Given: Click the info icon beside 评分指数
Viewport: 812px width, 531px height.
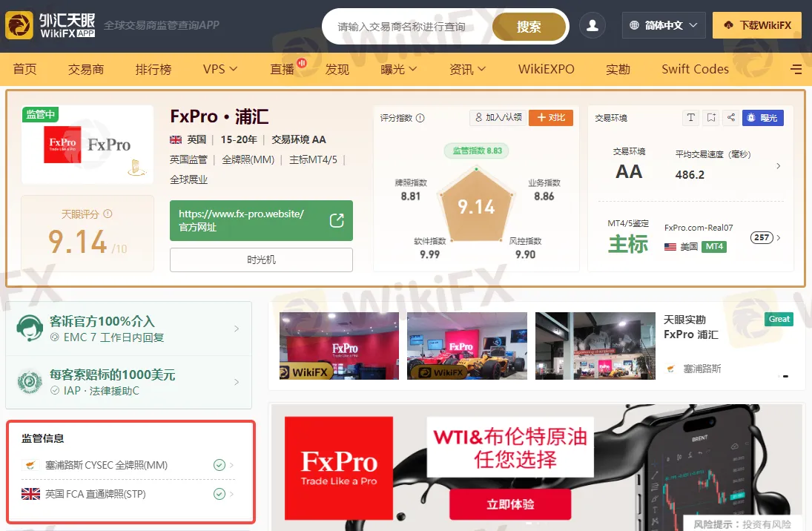Looking at the screenshot, I should (x=420, y=118).
